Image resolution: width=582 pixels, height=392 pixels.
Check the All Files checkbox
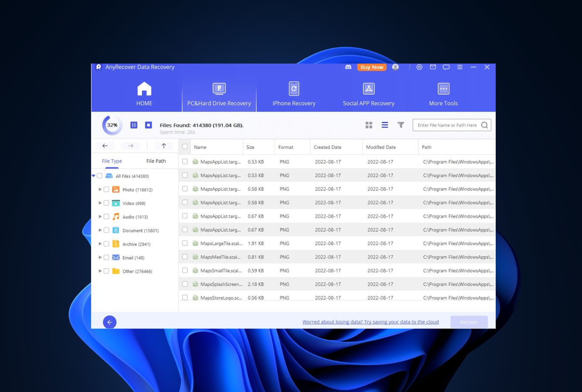tap(100, 176)
